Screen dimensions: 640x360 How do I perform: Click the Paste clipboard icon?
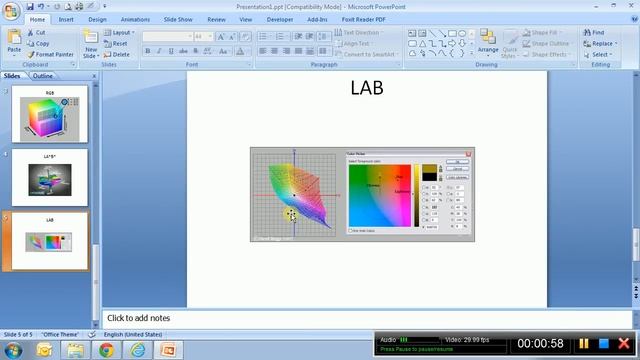point(14,37)
